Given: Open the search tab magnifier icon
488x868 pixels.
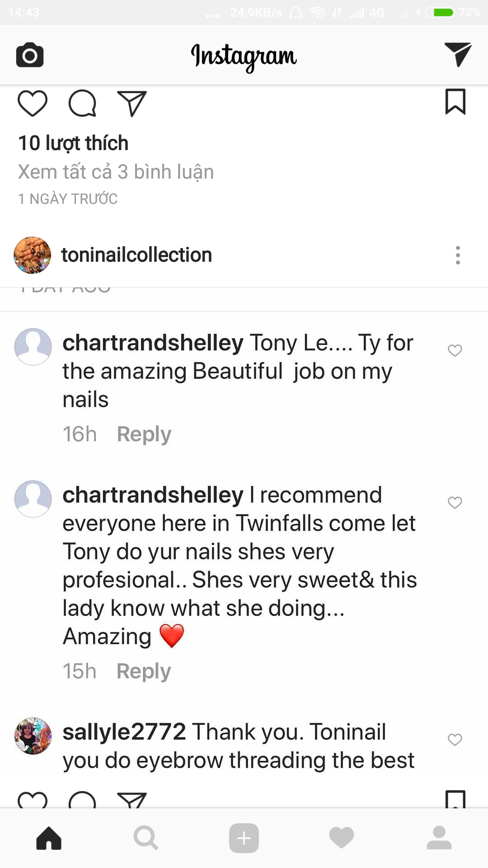Looking at the screenshot, I should tap(145, 838).
